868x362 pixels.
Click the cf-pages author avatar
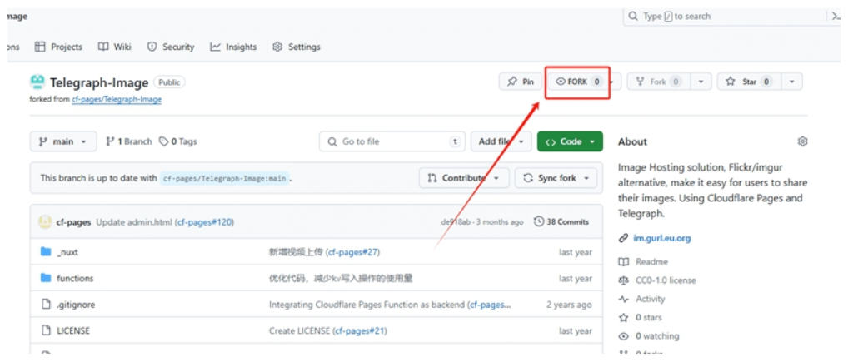point(45,221)
